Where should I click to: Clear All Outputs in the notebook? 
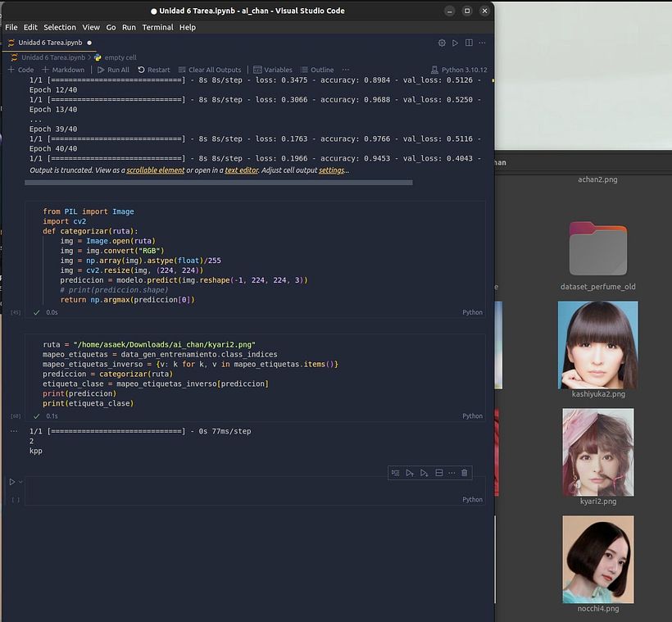[210, 70]
